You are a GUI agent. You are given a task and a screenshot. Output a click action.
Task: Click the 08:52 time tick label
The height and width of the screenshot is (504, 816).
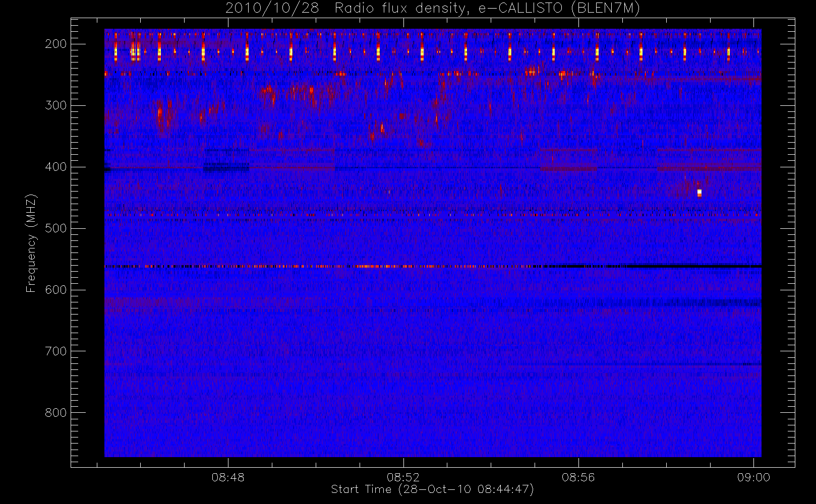coord(403,477)
